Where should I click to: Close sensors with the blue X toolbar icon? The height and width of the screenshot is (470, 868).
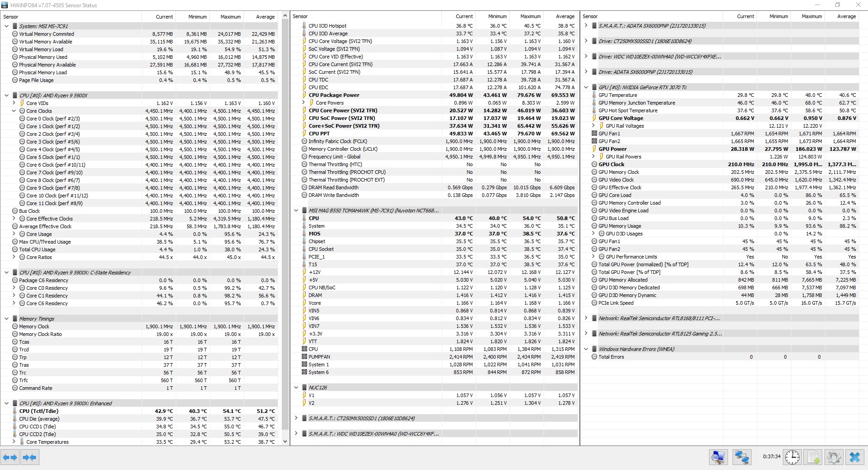pos(855,457)
